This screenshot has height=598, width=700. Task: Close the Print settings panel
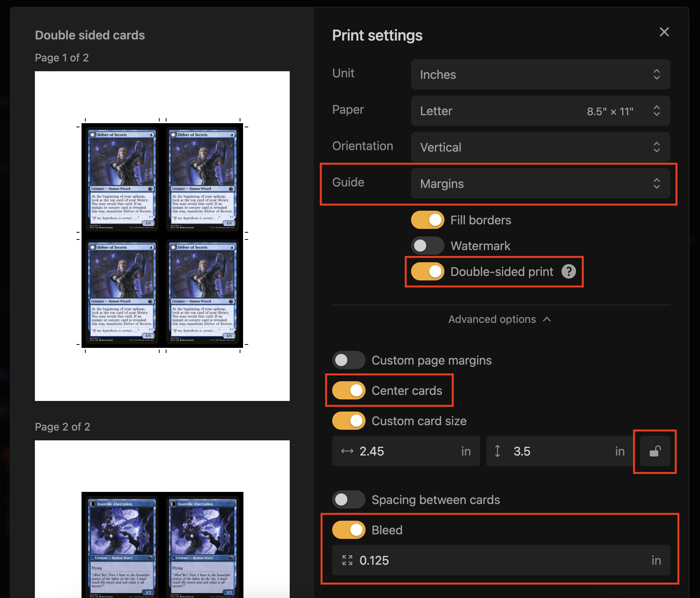[x=664, y=32]
